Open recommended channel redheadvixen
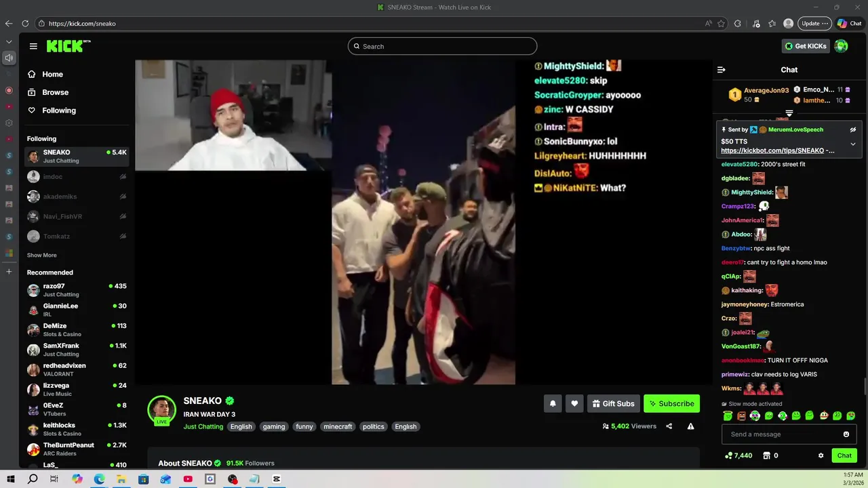 click(x=77, y=369)
